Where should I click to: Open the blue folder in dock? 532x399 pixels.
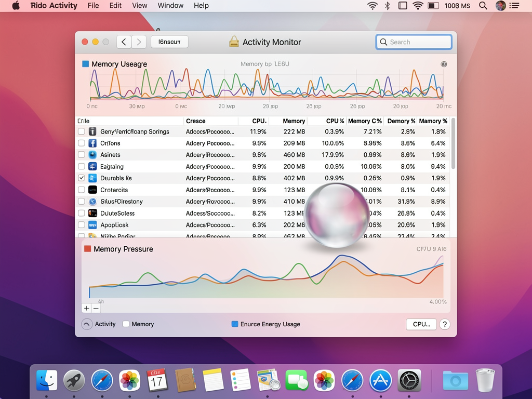(x=455, y=380)
